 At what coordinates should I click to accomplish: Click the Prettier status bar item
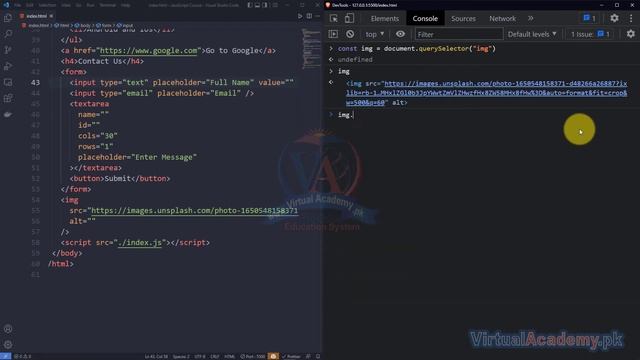tap(291, 356)
